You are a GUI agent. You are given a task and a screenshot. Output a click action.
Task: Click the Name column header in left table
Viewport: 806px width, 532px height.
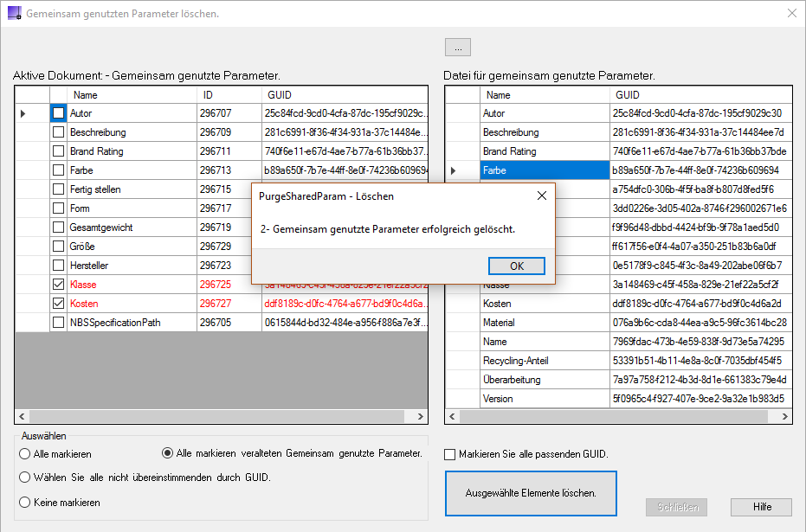tap(132, 95)
